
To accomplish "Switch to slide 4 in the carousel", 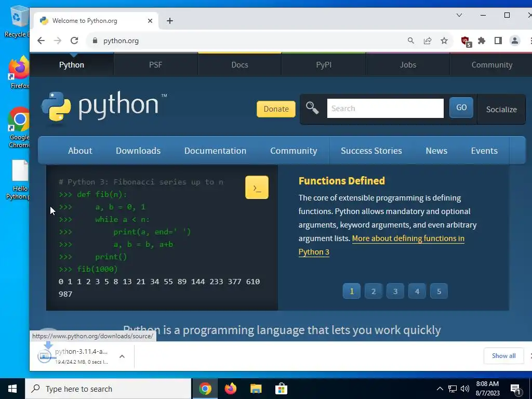I will [x=417, y=291].
